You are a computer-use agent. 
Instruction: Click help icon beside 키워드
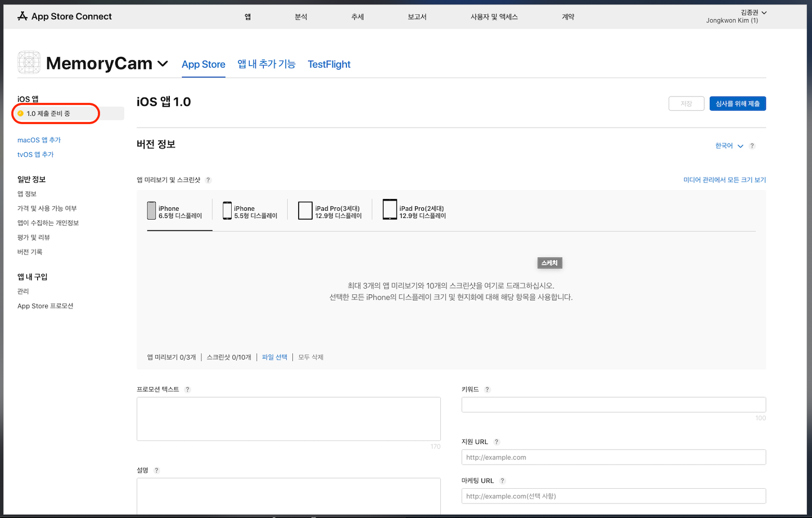click(x=487, y=389)
